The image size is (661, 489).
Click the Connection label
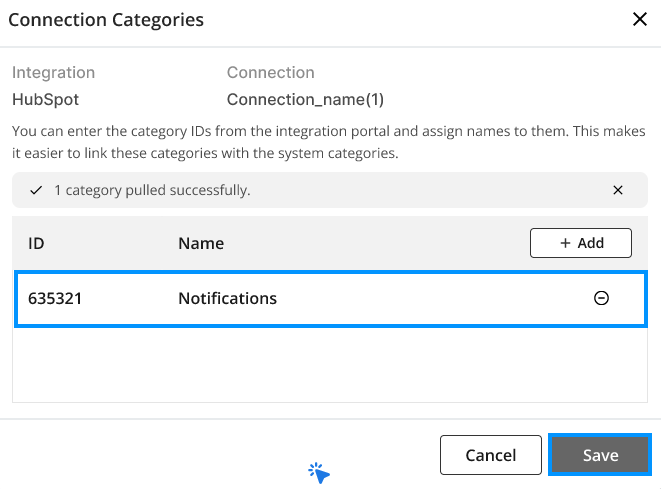(271, 73)
